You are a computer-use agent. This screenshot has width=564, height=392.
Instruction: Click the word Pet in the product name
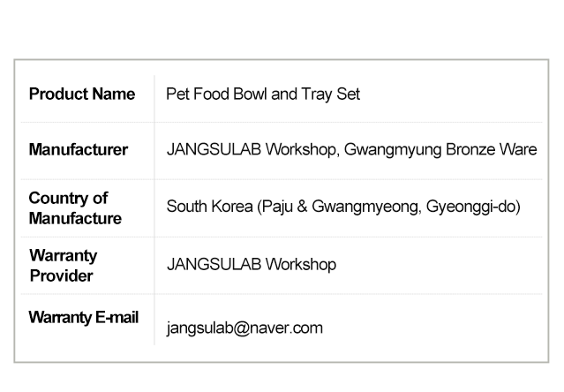[x=178, y=94]
